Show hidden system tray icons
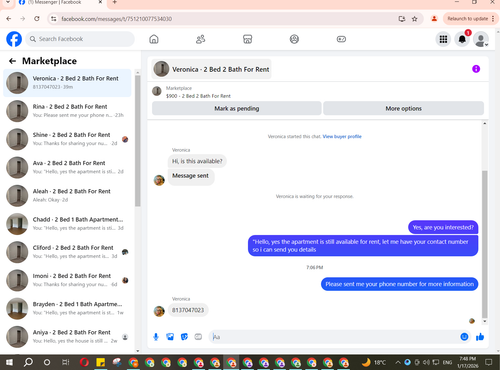The image size is (500, 370). coord(398,362)
